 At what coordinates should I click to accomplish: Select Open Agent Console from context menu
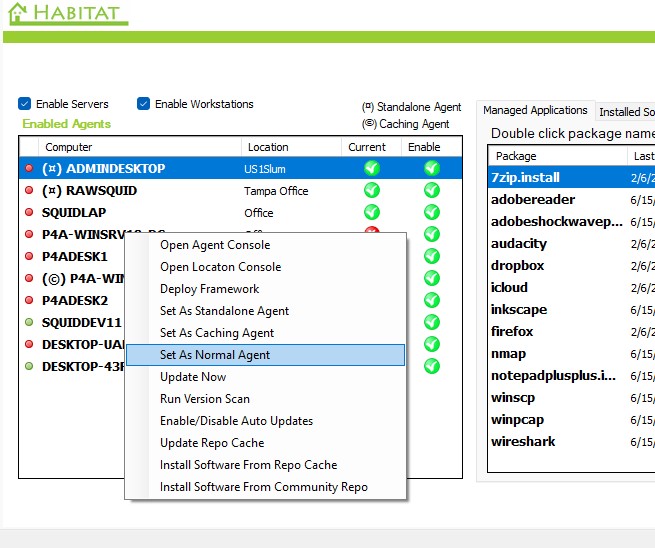coord(215,245)
